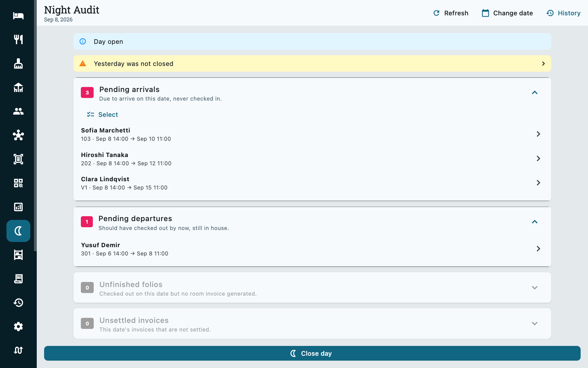588x368 pixels.
Task: Click the Unfinished folios heading
Action: point(131,285)
